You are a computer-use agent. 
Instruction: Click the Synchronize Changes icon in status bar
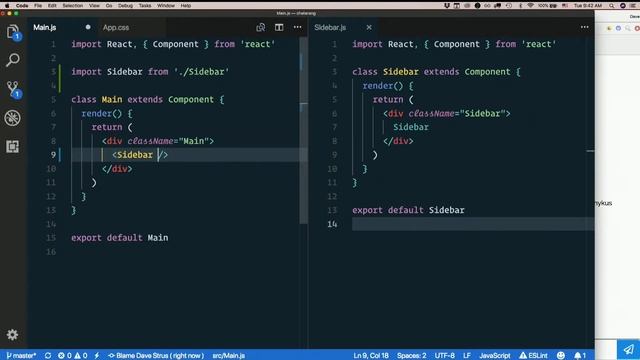[x=48, y=356]
